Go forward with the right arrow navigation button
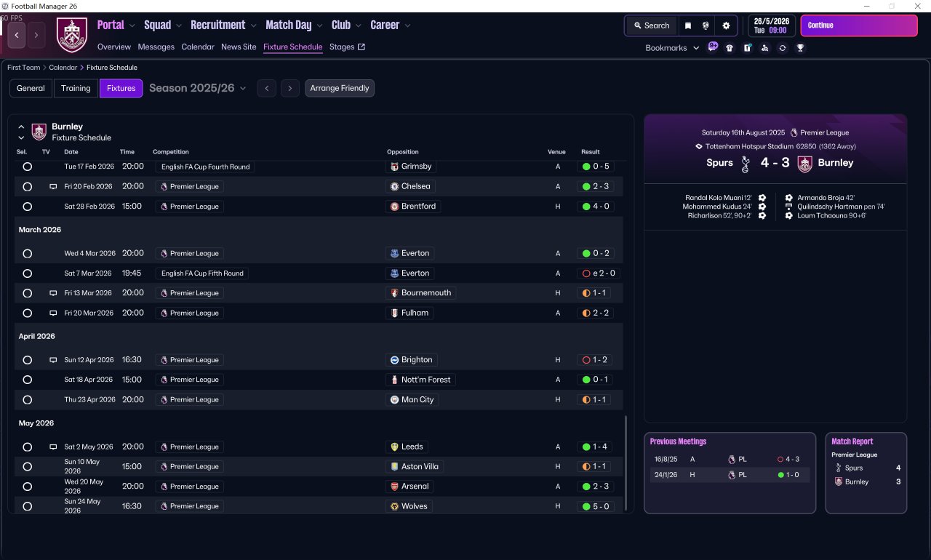The image size is (931, 560). pyautogui.click(x=36, y=34)
